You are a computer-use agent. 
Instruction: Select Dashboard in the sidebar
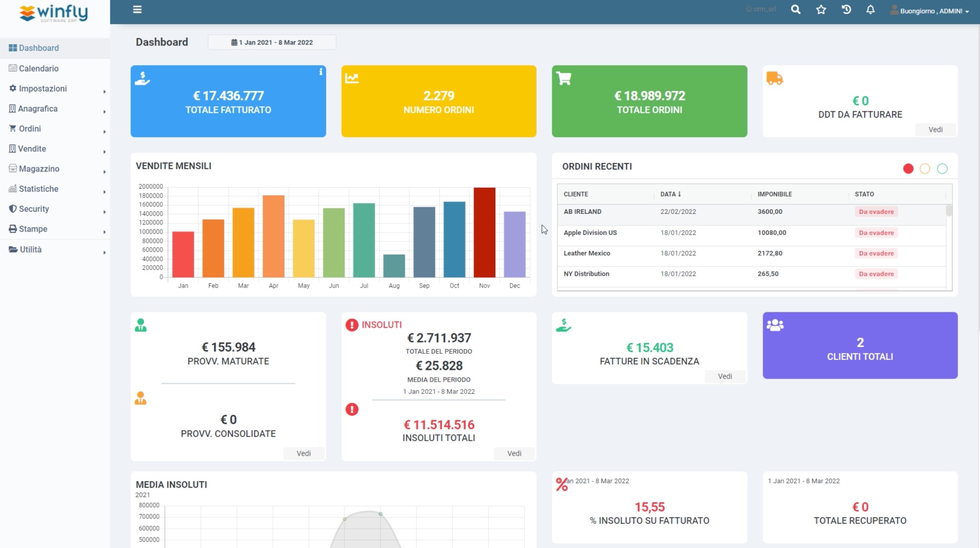[x=39, y=48]
